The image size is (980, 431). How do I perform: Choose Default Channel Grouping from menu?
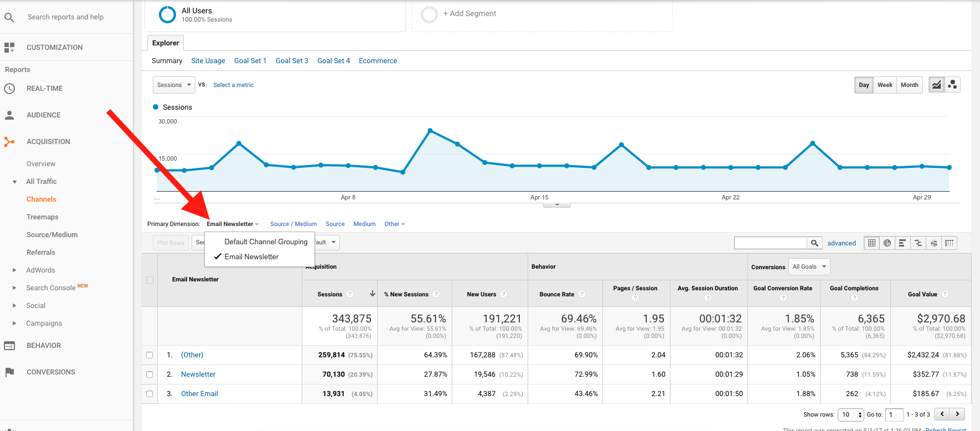[265, 242]
